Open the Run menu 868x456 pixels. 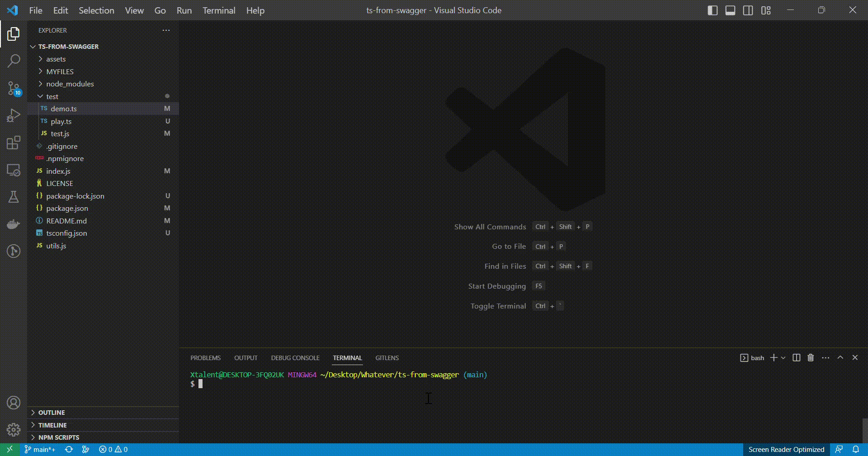tap(184, 10)
